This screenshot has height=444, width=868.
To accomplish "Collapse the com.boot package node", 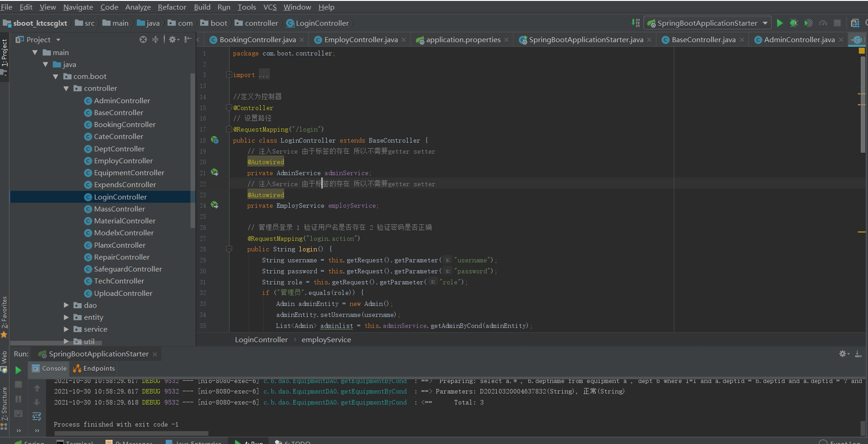I will [x=56, y=76].
